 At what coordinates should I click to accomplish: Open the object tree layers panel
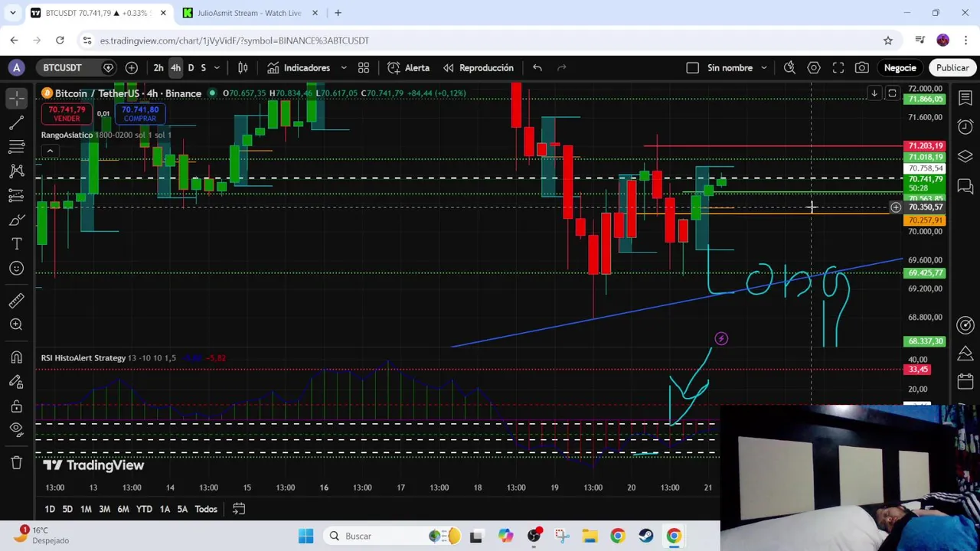click(965, 156)
